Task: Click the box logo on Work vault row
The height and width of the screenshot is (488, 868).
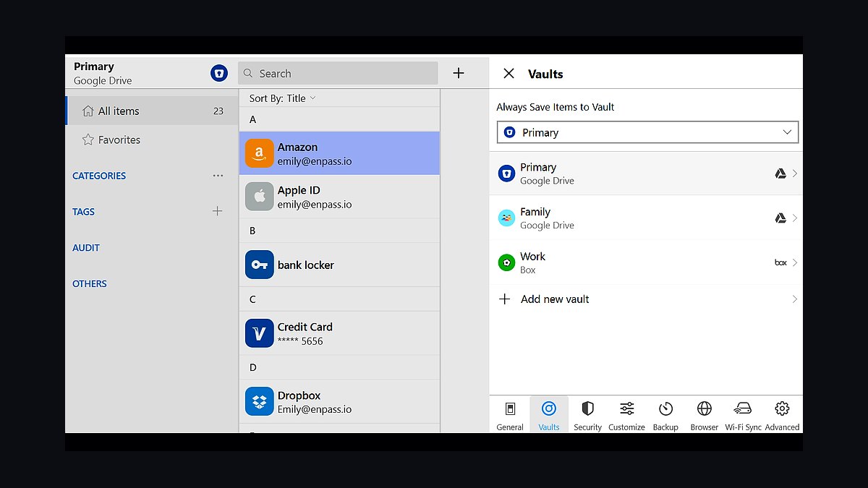Action: pyautogui.click(x=780, y=262)
